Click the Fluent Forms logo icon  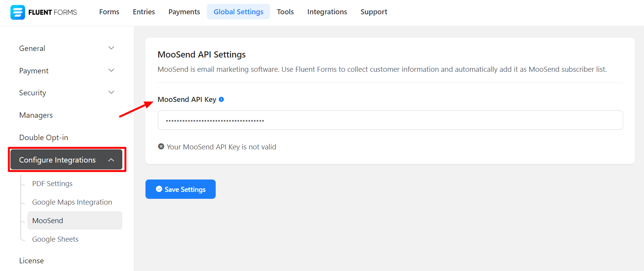pos(18,12)
